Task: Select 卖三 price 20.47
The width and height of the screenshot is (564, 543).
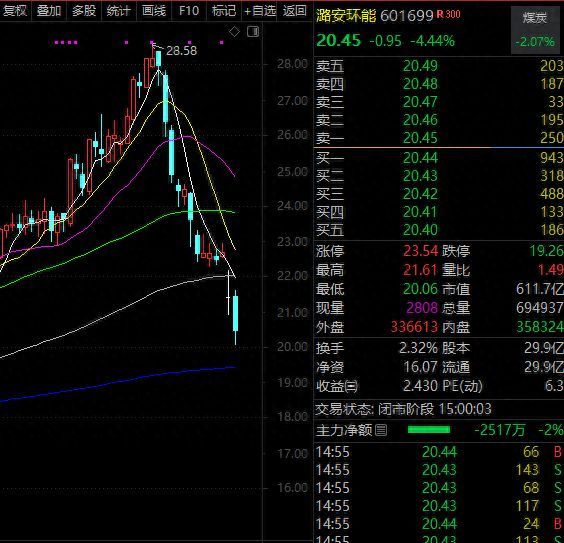Action: [x=420, y=102]
